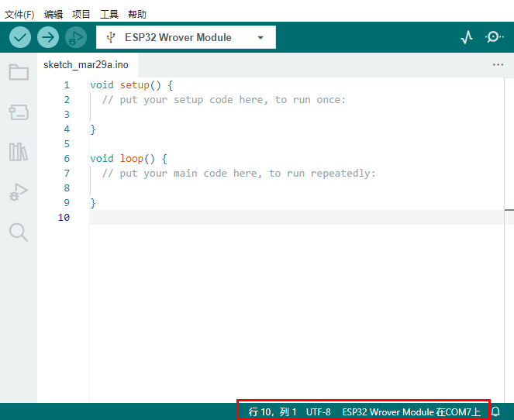Select the sketch_mar29a.ino tab
Image resolution: width=514 pixels, height=420 pixels.
(86, 65)
